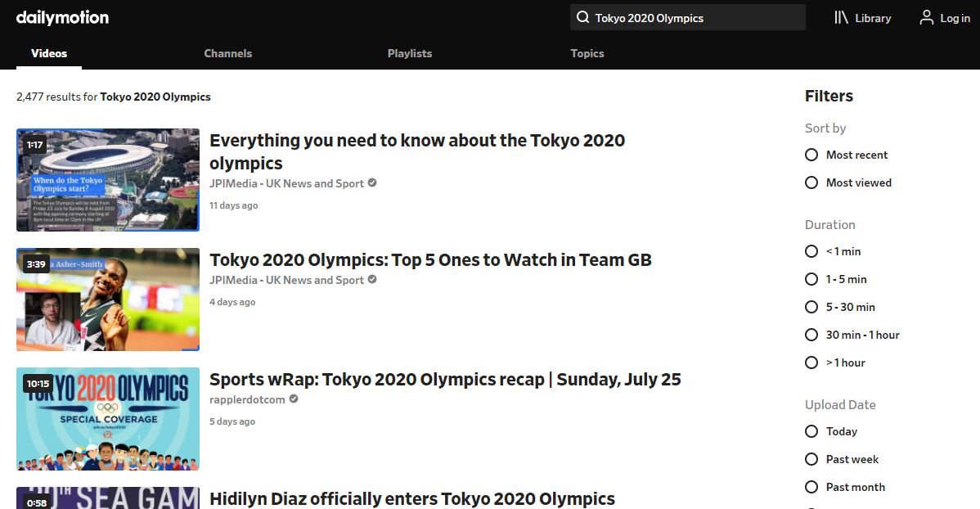Switch to the Channels tab
980x509 pixels.
[227, 53]
